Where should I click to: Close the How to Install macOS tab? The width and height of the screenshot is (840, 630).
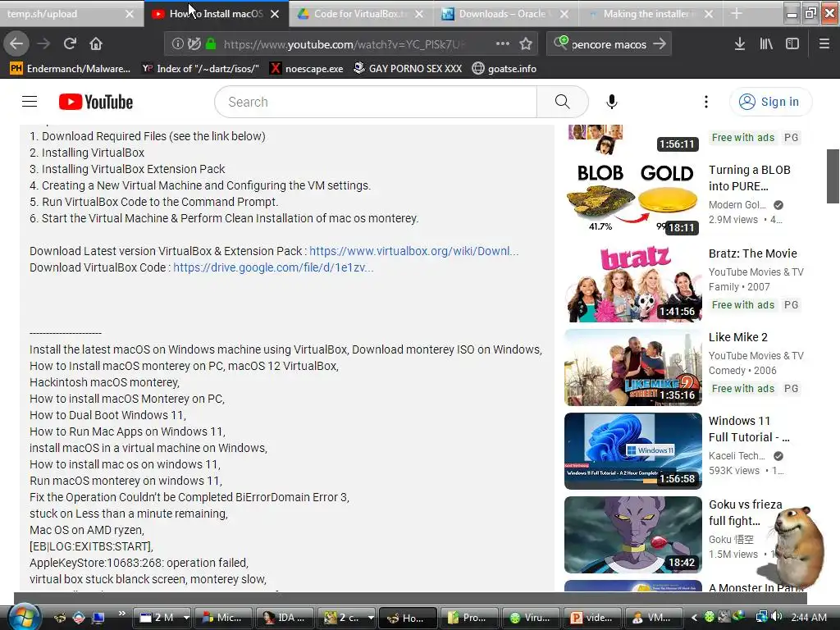[x=275, y=14]
